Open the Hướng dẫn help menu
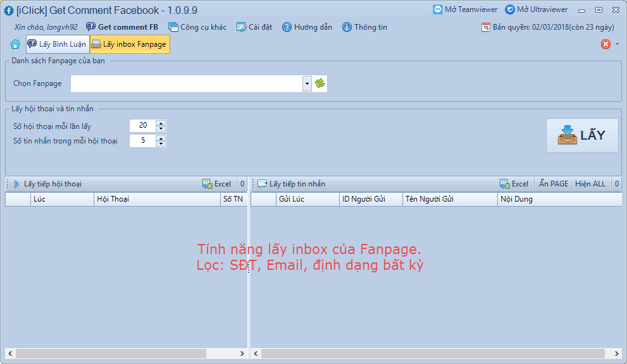This screenshot has height=364, width=627. point(307,27)
